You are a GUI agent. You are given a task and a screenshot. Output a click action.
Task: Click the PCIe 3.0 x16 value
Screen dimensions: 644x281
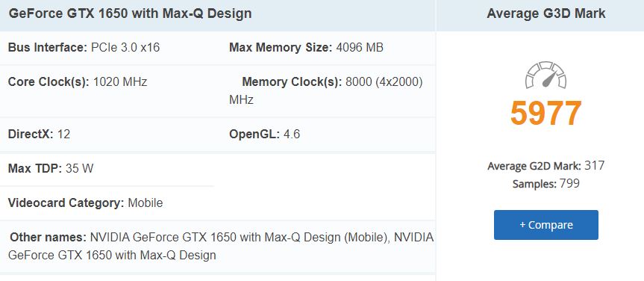click(125, 48)
